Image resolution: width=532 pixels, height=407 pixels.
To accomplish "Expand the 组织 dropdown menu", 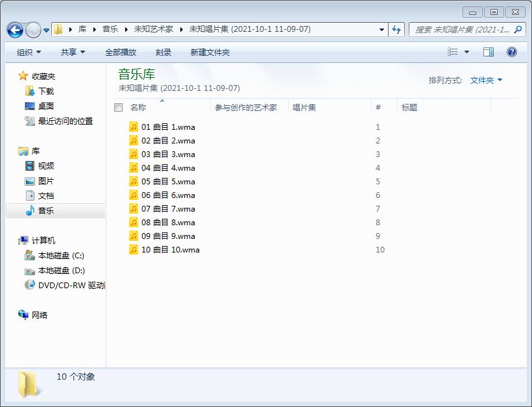I will (x=29, y=52).
